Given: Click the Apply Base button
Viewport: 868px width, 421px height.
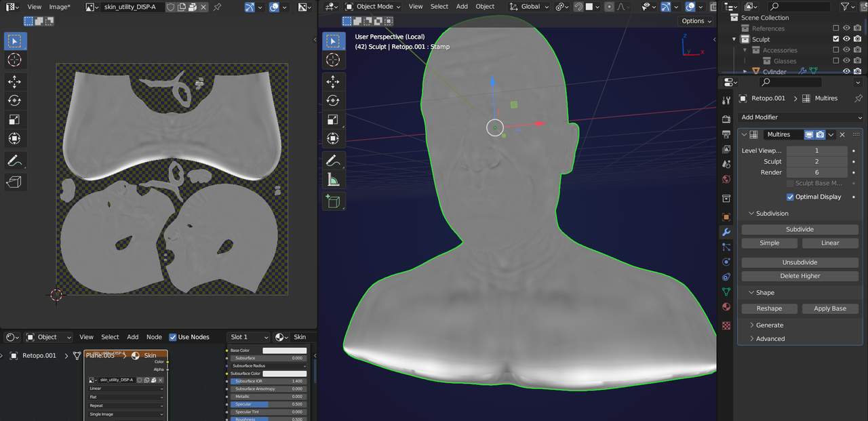Looking at the screenshot, I should coord(830,308).
